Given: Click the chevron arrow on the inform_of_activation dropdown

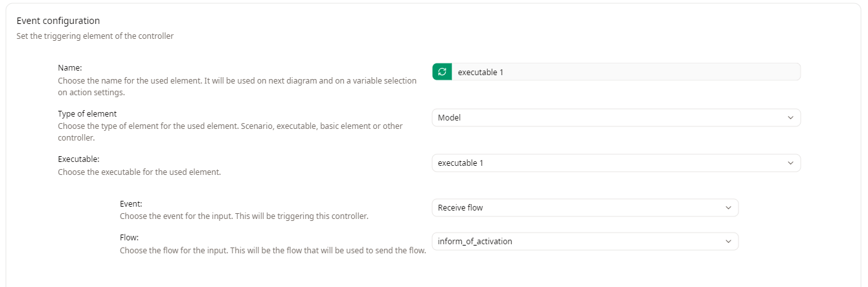Looking at the screenshot, I should pyautogui.click(x=727, y=241).
